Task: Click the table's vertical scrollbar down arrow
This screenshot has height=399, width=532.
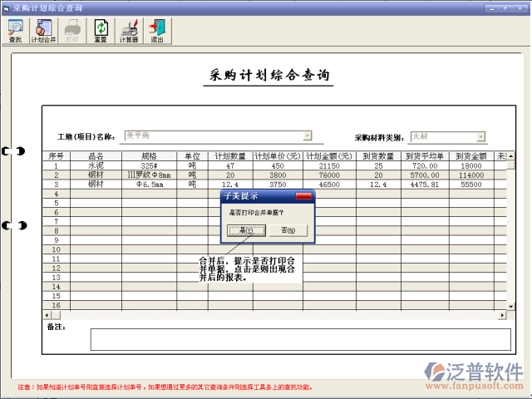Action: (510, 307)
